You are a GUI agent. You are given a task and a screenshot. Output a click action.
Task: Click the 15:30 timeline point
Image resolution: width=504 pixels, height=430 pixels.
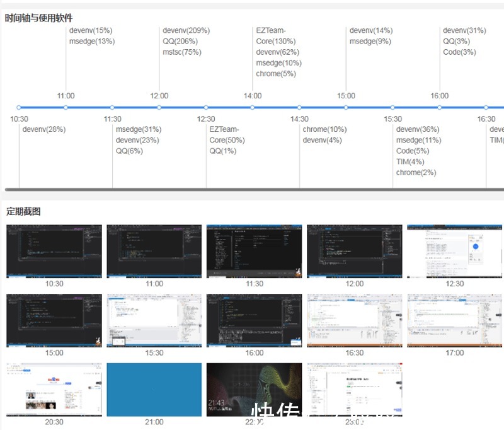(392, 107)
